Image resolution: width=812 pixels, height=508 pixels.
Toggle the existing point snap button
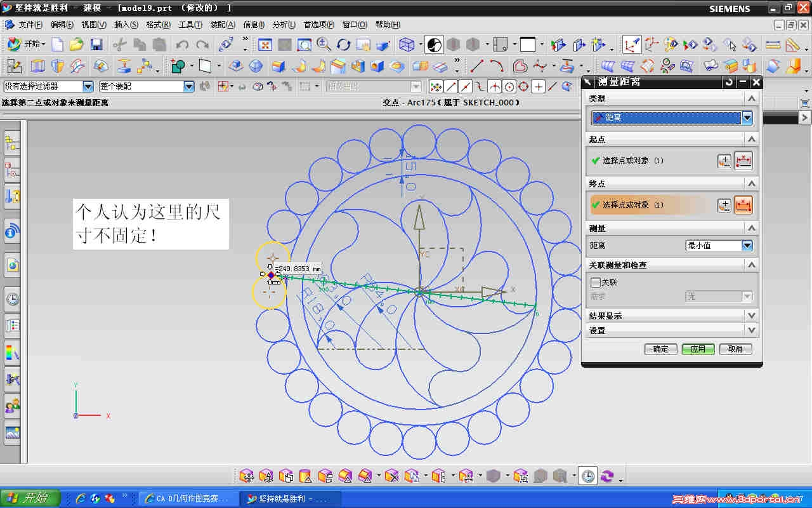(538, 86)
